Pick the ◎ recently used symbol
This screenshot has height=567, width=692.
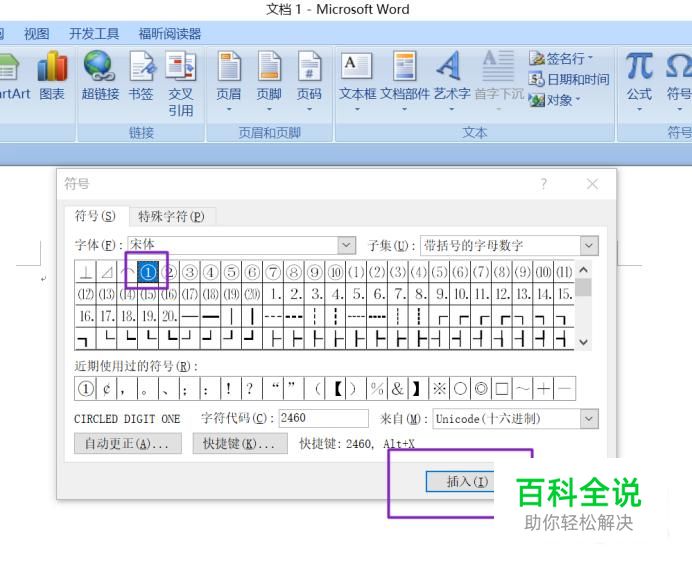point(481,389)
